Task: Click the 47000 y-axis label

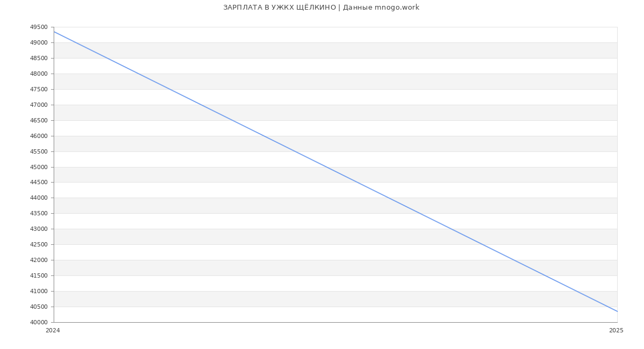Action: [39, 105]
